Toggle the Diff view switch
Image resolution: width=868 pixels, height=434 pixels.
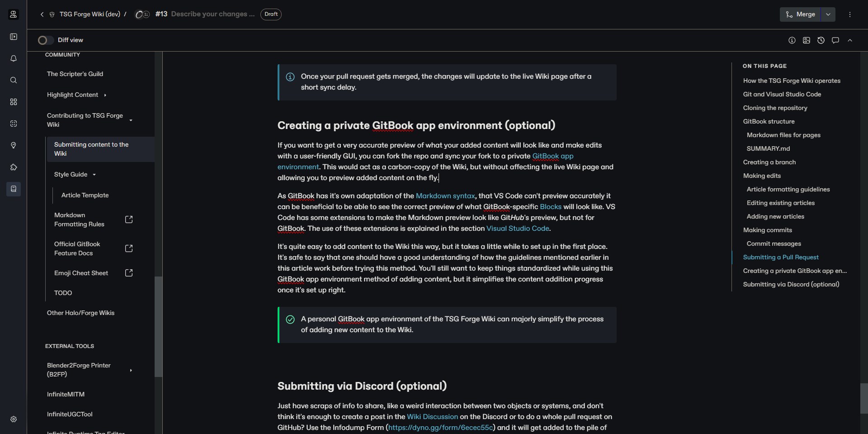tap(46, 40)
